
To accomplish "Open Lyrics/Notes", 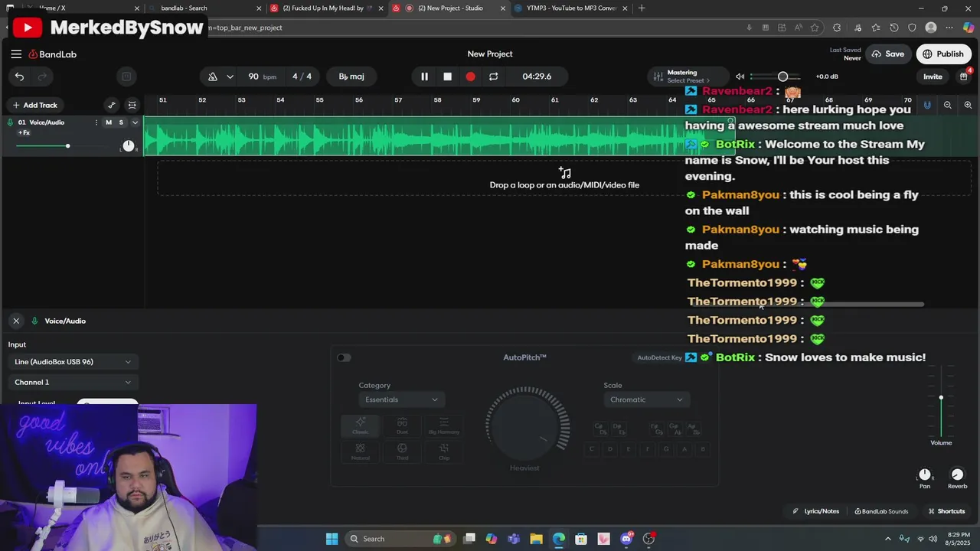I will (x=816, y=511).
